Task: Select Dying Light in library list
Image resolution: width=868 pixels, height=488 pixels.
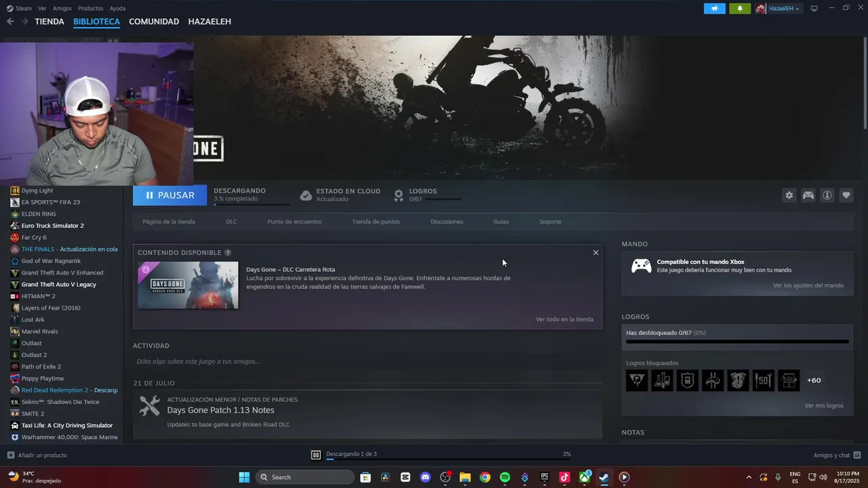Action: pyautogui.click(x=37, y=190)
